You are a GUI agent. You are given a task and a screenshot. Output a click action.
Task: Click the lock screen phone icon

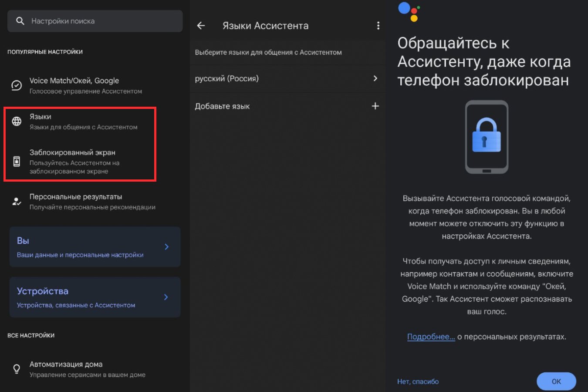(17, 162)
